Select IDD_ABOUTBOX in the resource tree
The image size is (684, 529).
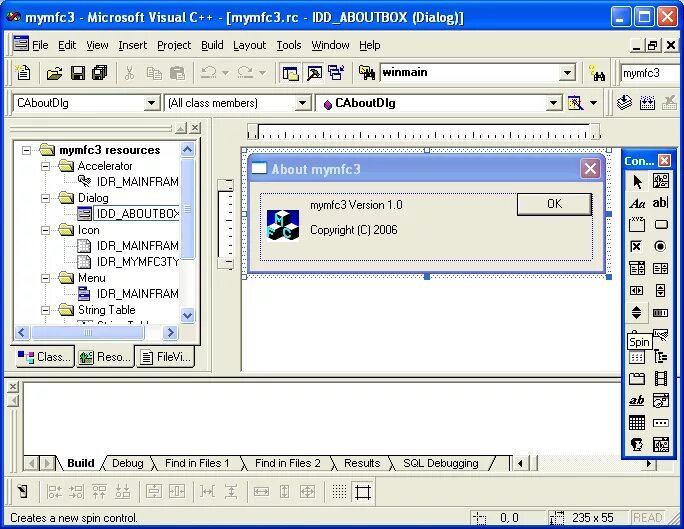[137, 214]
